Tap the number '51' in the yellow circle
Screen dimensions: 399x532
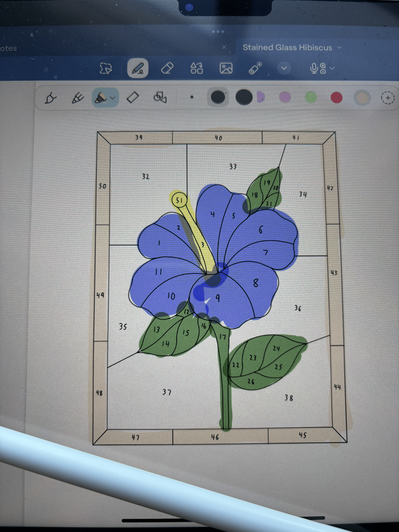click(x=179, y=200)
